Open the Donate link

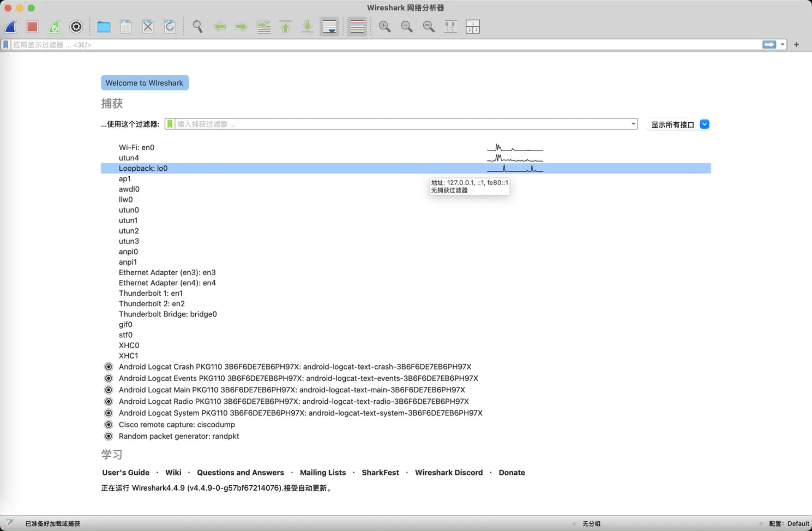(x=512, y=473)
